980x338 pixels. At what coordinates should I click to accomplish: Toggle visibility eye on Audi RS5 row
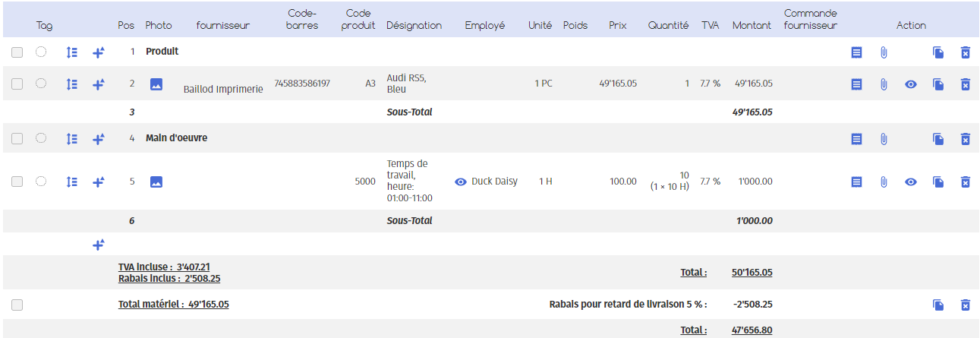click(911, 84)
